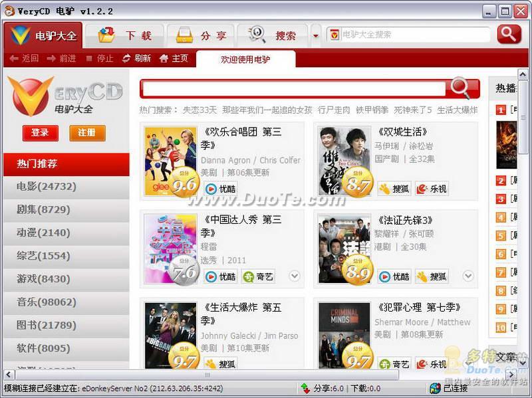Open 《欢乐合唱团 第三季》 title link
This screenshot has width=532, height=398.
241,138
